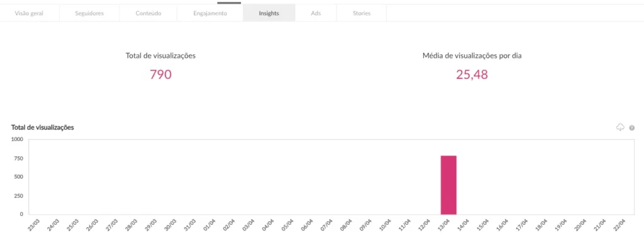
Task: Switch to the Ads tab
Action: coord(316,13)
